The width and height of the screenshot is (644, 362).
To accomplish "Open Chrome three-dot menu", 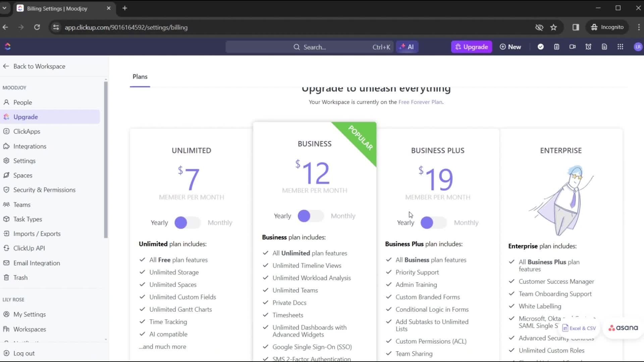I will click(639, 27).
